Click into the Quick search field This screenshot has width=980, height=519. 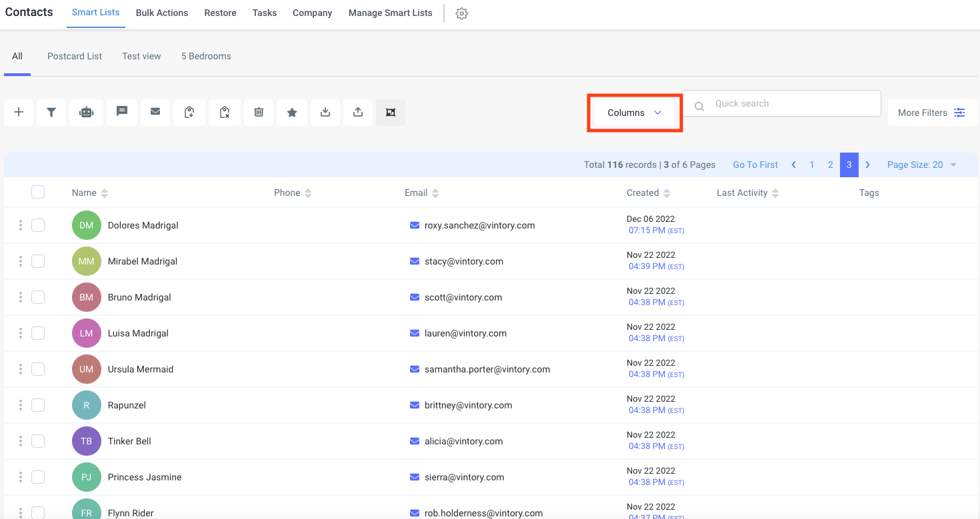781,103
